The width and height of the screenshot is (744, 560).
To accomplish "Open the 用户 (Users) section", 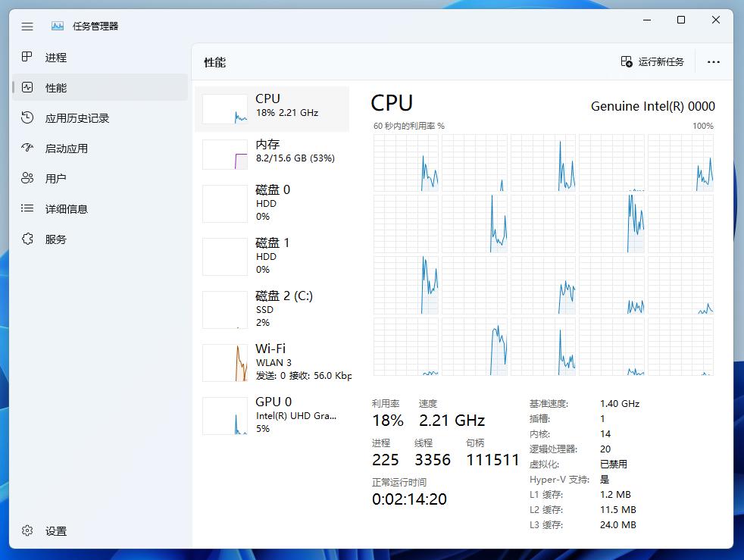I will click(57, 178).
